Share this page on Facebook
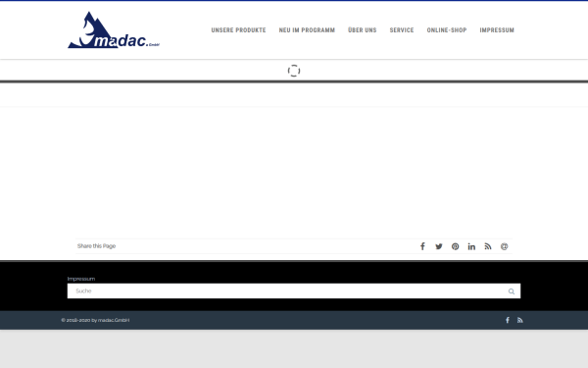This screenshot has width=588, height=368. [x=422, y=246]
